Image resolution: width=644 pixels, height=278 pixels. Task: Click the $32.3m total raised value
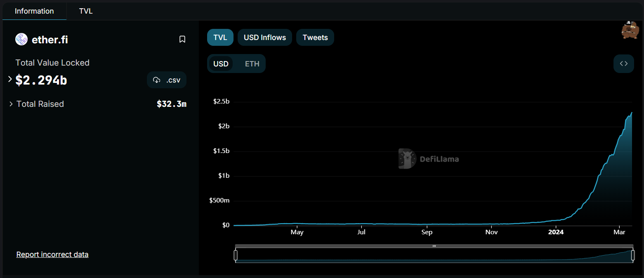click(172, 104)
